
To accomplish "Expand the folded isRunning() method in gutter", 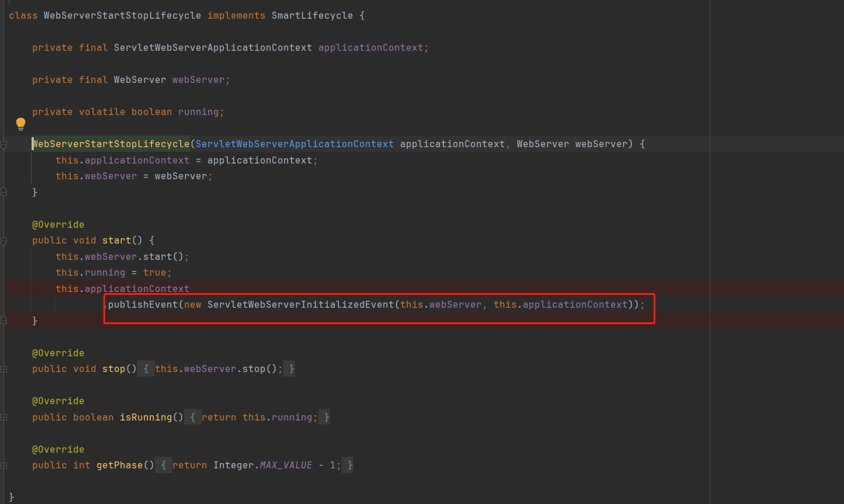I will pos(4,418).
